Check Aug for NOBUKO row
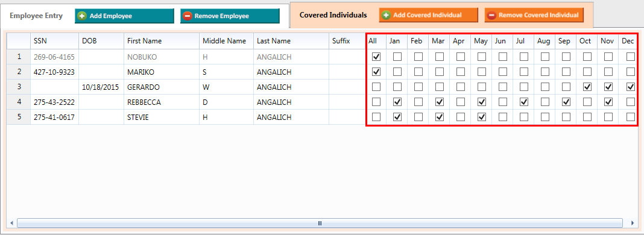 click(x=545, y=57)
